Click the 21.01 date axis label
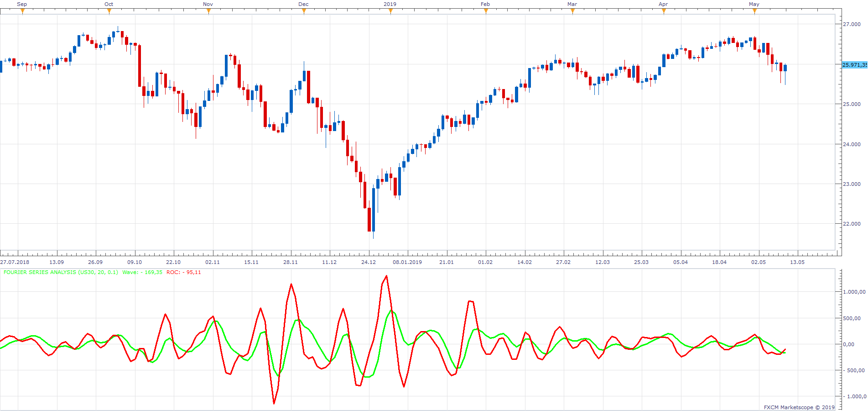The width and height of the screenshot is (868, 411). point(447,262)
